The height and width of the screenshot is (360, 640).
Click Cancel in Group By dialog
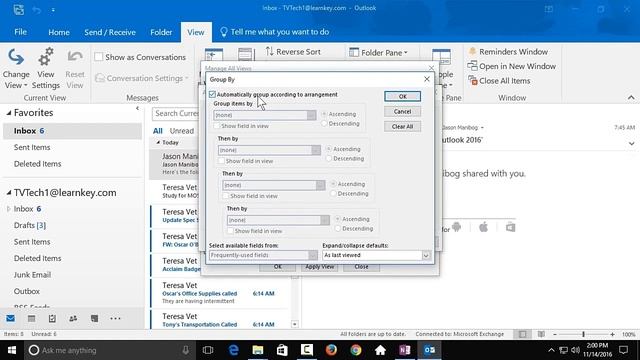(402, 111)
